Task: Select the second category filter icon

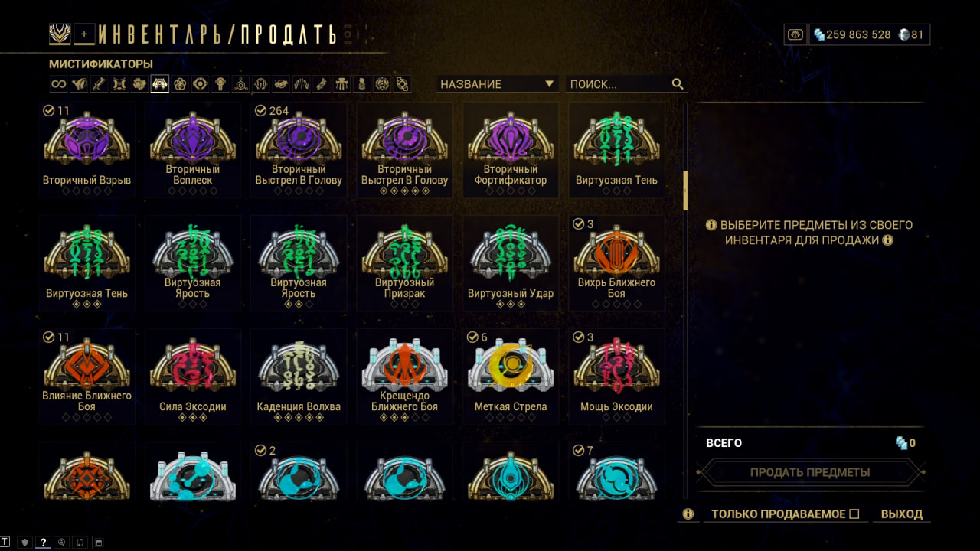Action: (x=79, y=84)
